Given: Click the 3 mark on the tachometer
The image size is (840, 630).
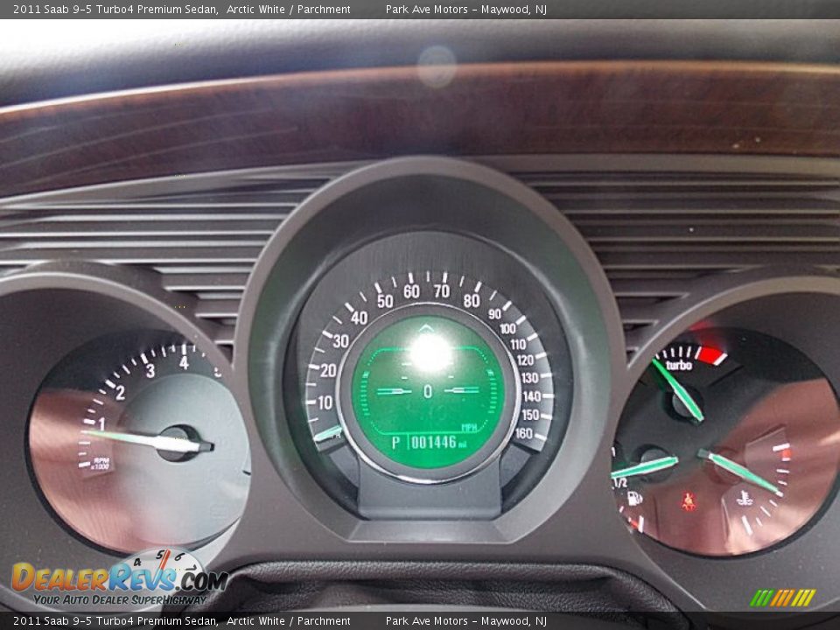Looking at the screenshot, I should (150, 370).
